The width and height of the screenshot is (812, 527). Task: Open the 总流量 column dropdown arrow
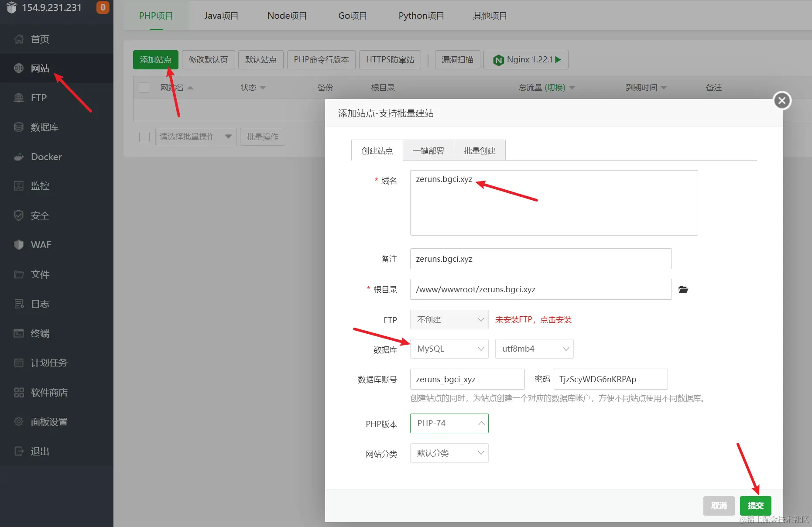pyautogui.click(x=572, y=88)
